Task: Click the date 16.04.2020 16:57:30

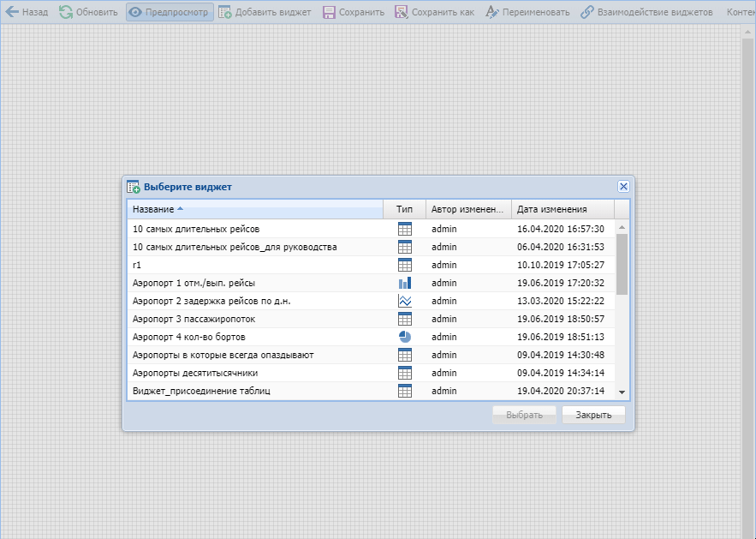Action: [x=560, y=229]
